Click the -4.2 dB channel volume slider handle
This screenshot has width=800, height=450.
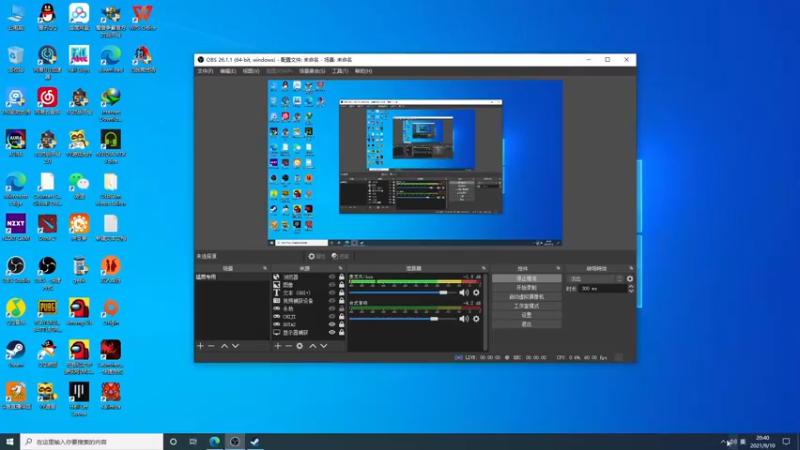[434, 319]
